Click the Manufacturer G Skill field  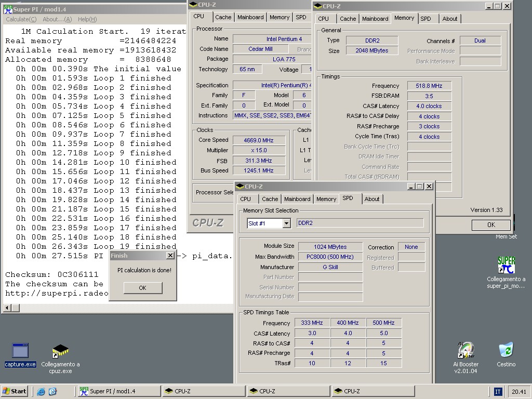[330, 267]
